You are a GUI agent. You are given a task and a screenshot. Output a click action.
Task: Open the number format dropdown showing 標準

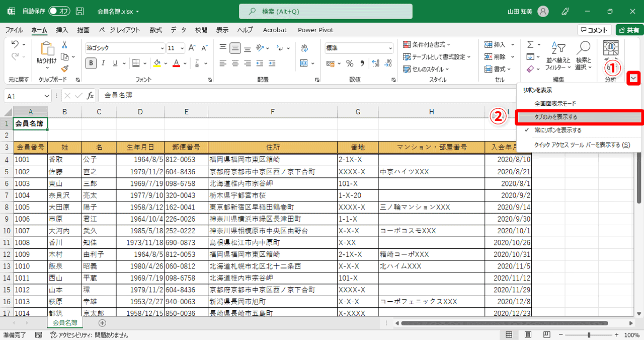[388, 48]
